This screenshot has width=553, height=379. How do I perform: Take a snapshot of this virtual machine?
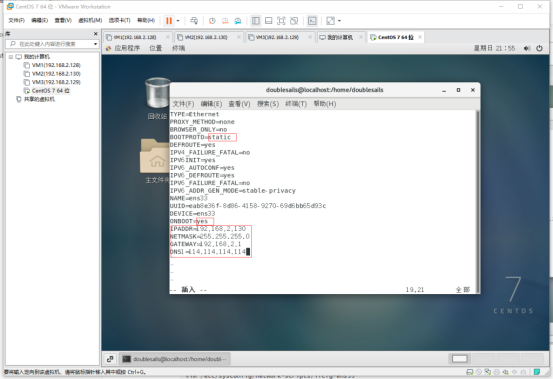212,21
